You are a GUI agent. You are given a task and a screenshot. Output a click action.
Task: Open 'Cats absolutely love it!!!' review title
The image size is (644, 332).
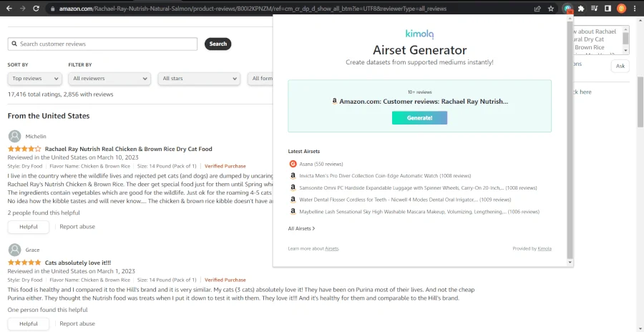click(78, 262)
